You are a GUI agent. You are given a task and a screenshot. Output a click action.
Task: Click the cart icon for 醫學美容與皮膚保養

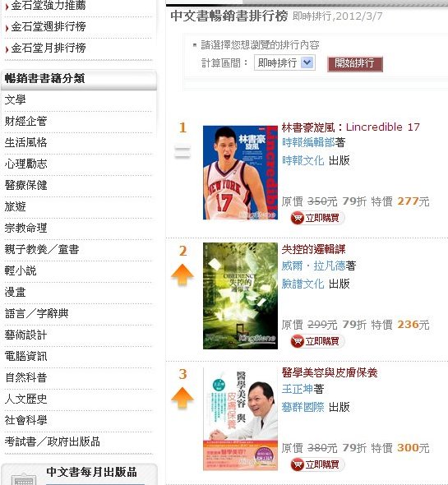click(x=298, y=464)
